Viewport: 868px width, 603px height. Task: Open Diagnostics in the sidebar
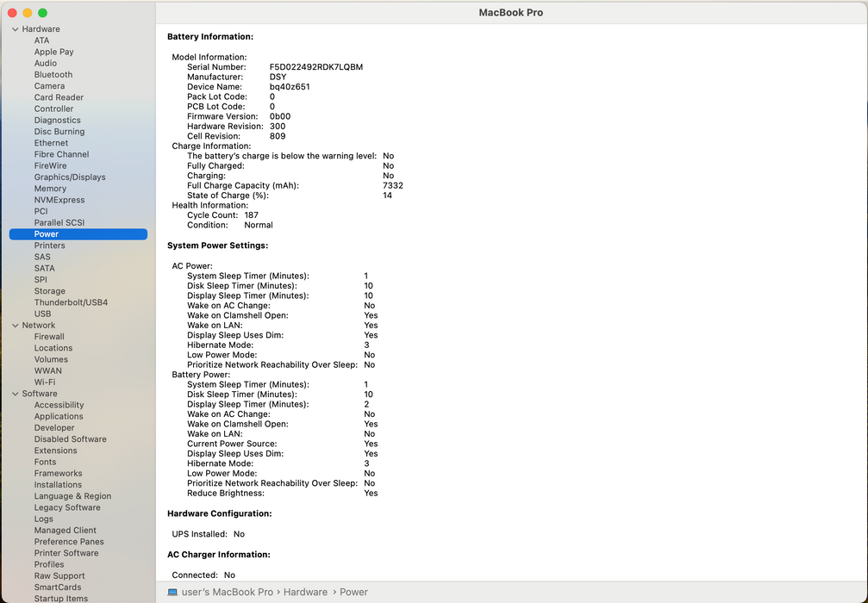[57, 120]
